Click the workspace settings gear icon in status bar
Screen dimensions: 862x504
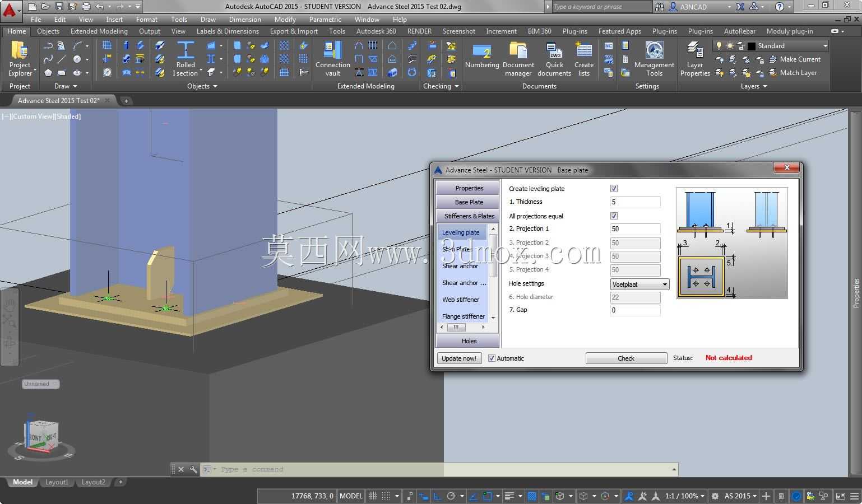715,496
